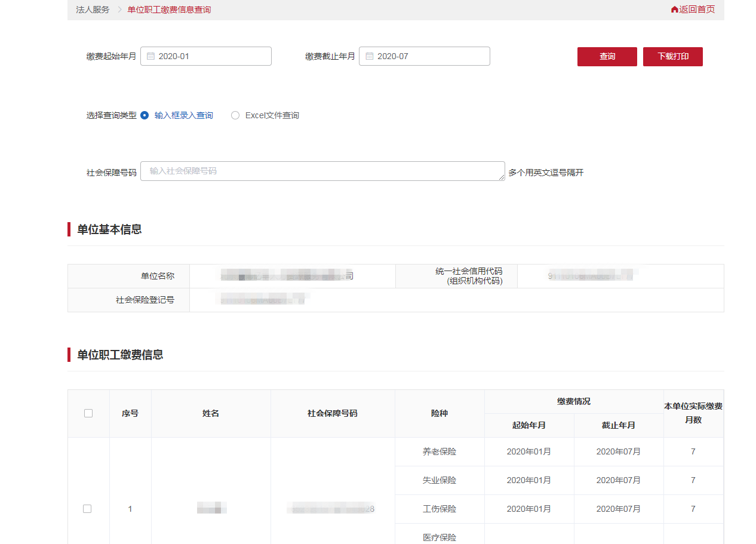Viewport: 756px width, 544px height.
Task: Select the 养老保险 row in the table
Action: pos(440,451)
